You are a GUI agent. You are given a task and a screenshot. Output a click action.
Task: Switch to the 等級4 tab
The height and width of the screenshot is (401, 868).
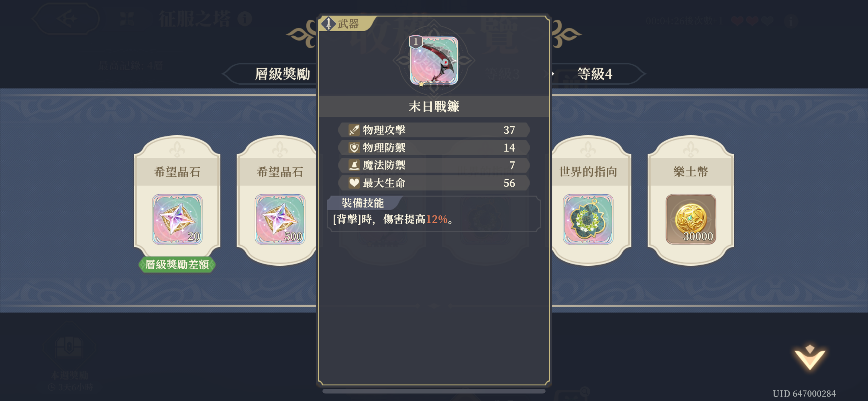595,74
